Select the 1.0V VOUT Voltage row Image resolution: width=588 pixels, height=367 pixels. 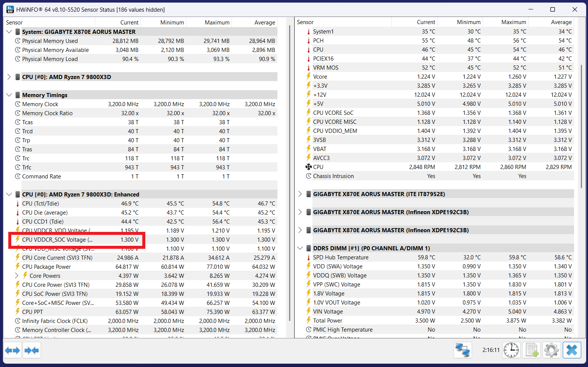pyautogui.click(x=440, y=303)
